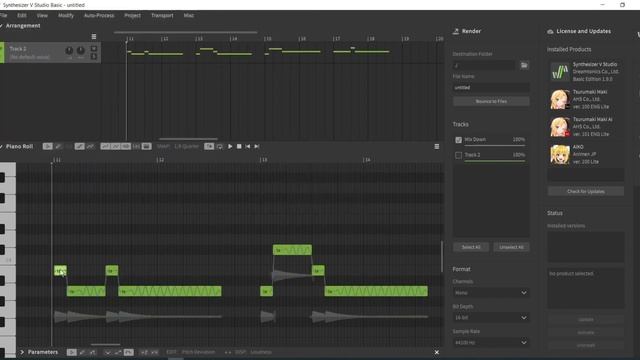Click Check for Updates button
Image resolution: width=640 pixels, height=360 pixels.
pyautogui.click(x=585, y=191)
